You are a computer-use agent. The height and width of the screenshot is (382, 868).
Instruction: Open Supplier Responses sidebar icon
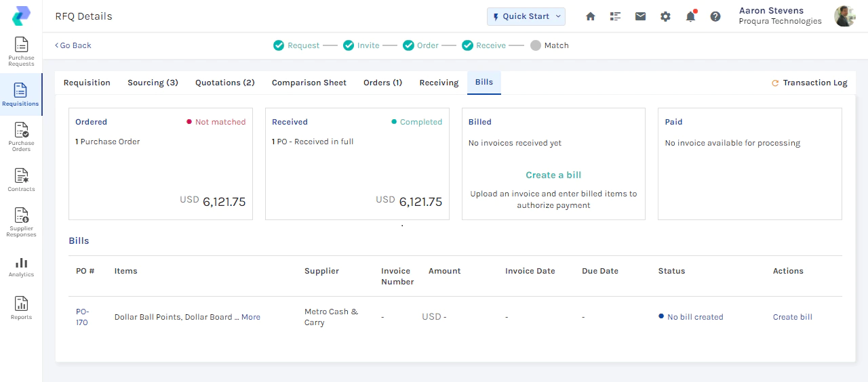tap(21, 222)
